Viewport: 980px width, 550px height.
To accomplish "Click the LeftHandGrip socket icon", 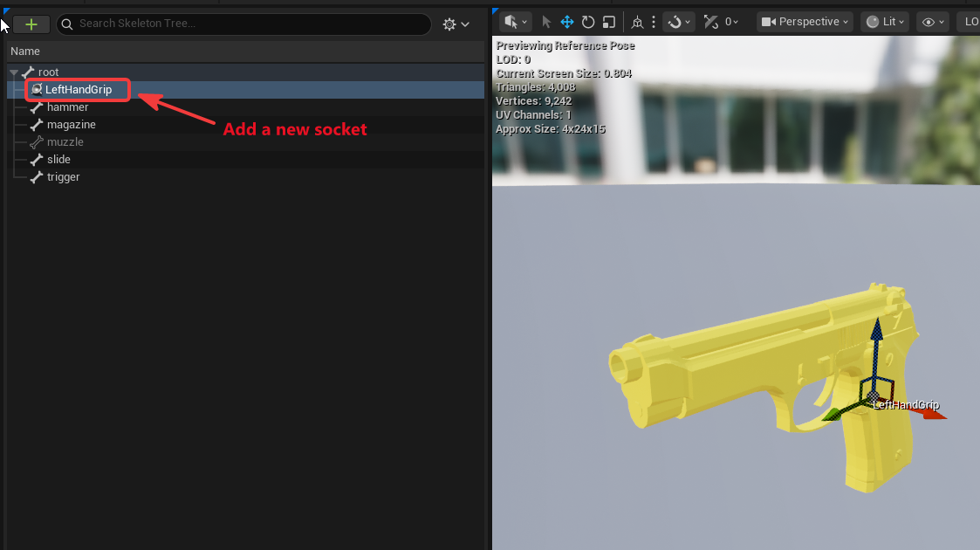I will point(37,89).
